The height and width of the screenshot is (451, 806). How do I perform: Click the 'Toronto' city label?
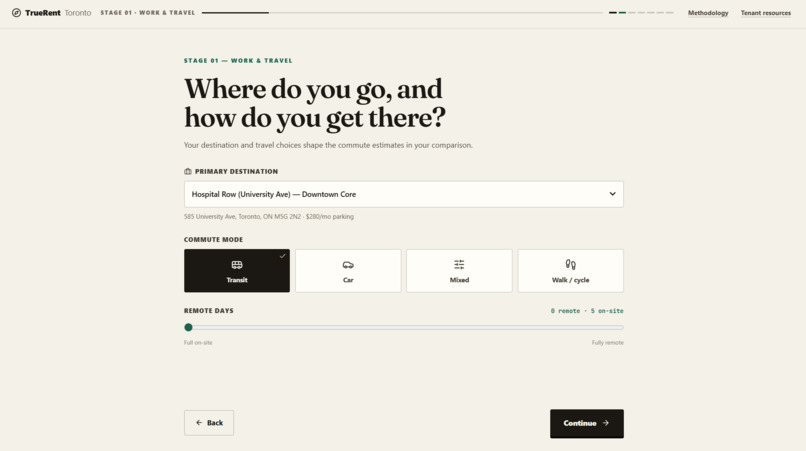tap(78, 13)
